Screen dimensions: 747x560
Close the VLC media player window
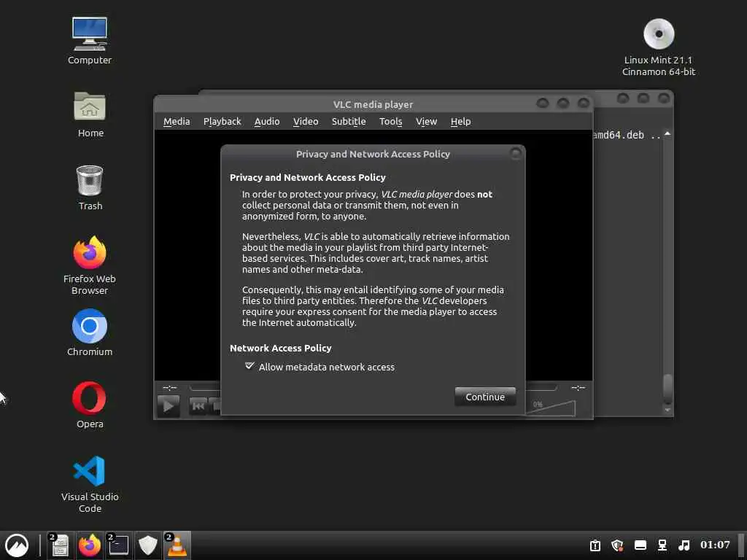click(x=583, y=103)
